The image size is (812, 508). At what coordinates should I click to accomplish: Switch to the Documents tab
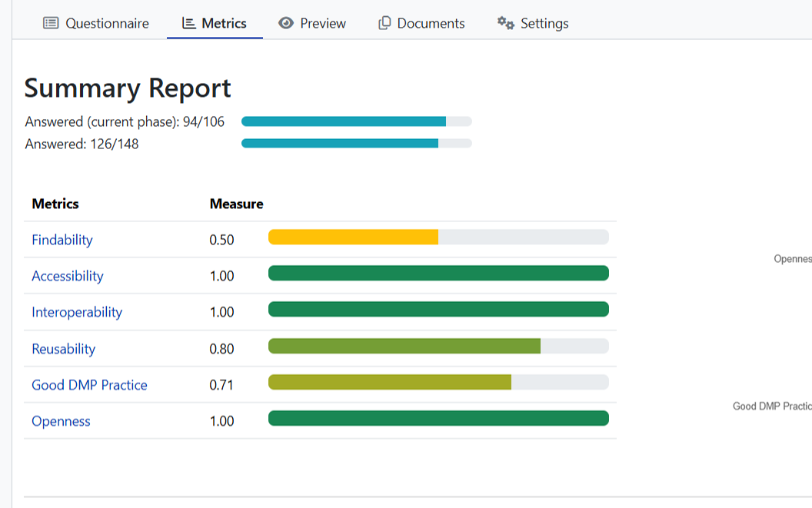(x=431, y=23)
